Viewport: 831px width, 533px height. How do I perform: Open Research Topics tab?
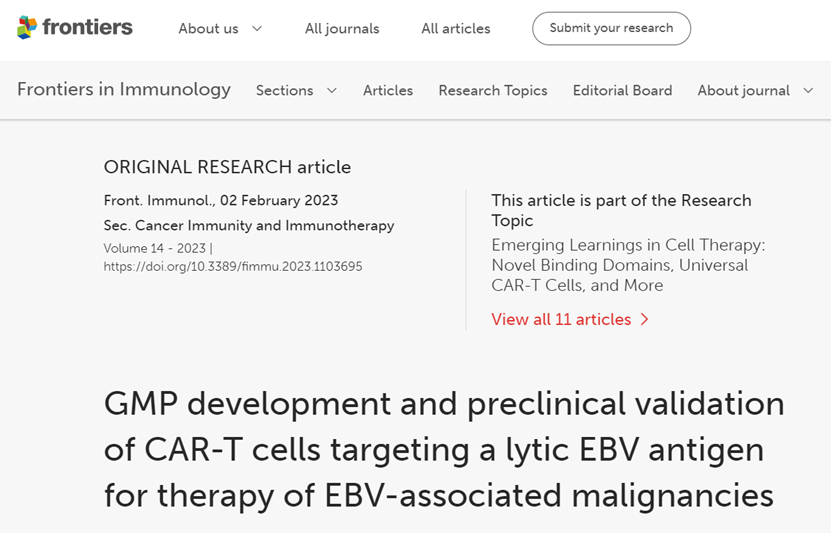coord(493,91)
